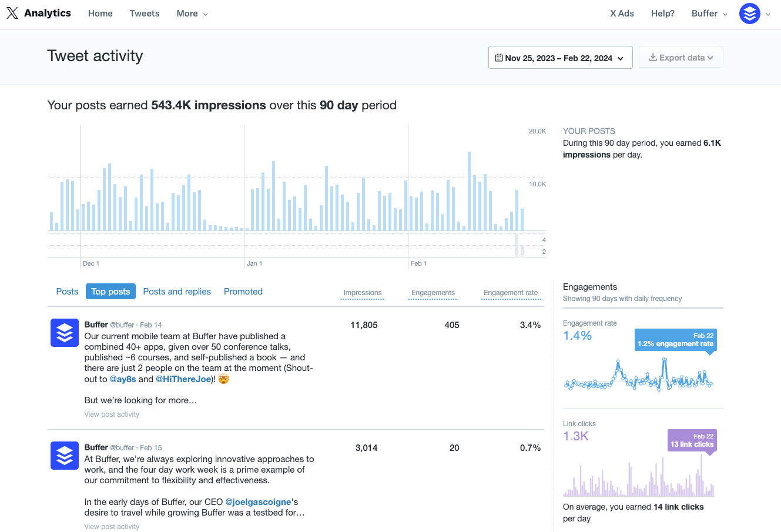Click the @HiThereJoe mention link
781x532 pixels.
pyautogui.click(x=183, y=379)
